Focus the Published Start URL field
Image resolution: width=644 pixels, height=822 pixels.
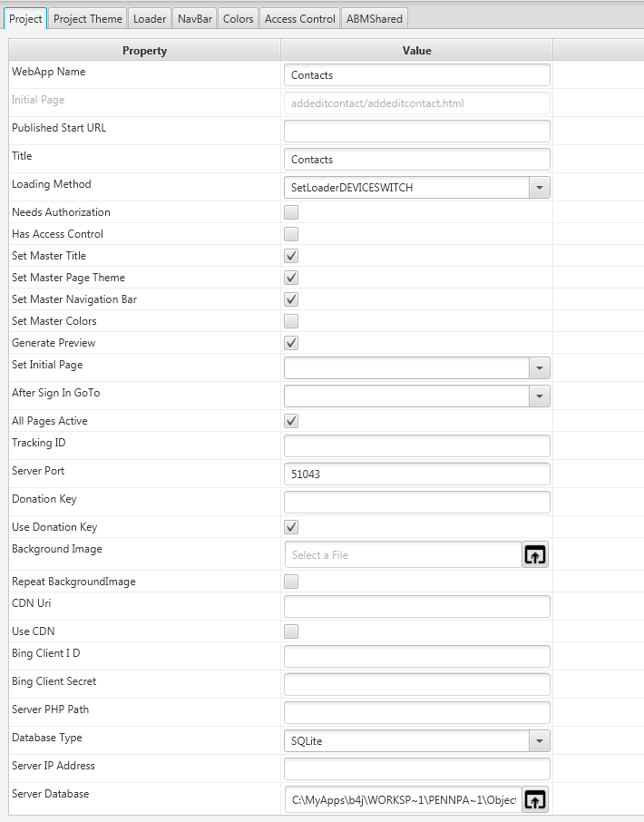point(417,132)
